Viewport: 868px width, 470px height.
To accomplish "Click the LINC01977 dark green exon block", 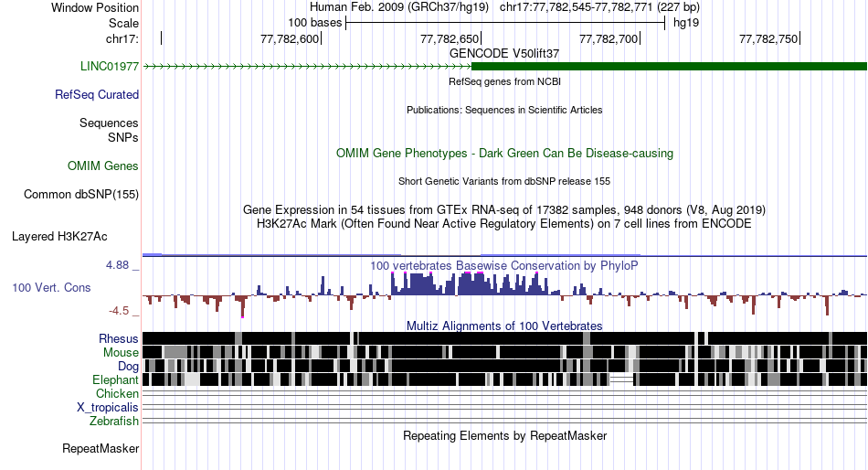I will click(669, 67).
